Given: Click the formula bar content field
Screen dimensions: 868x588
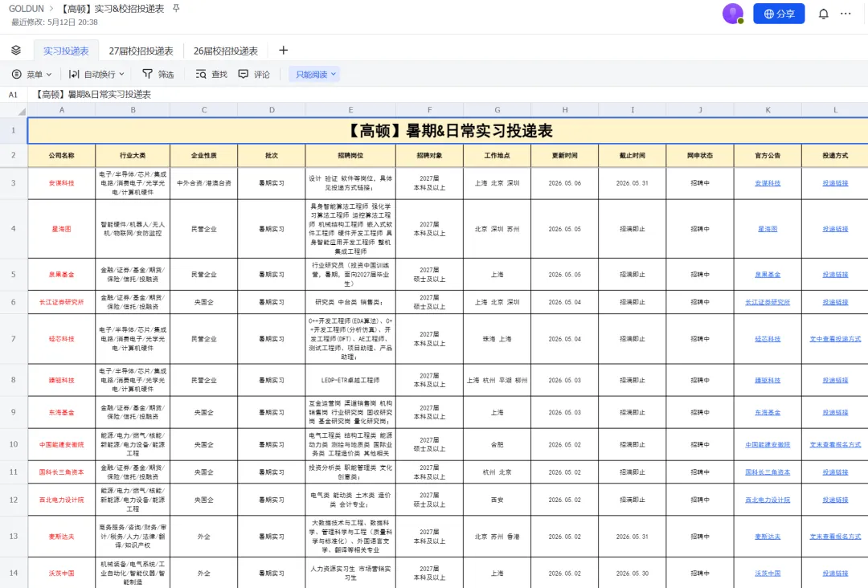Looking at the screenshot, I should coord(448,95).
